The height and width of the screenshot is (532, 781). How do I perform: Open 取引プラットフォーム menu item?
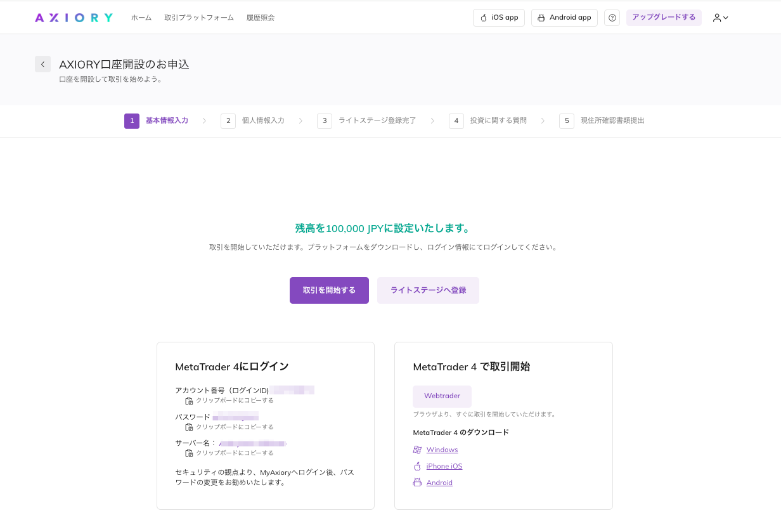pyautogui.click(x=199, y=18)
